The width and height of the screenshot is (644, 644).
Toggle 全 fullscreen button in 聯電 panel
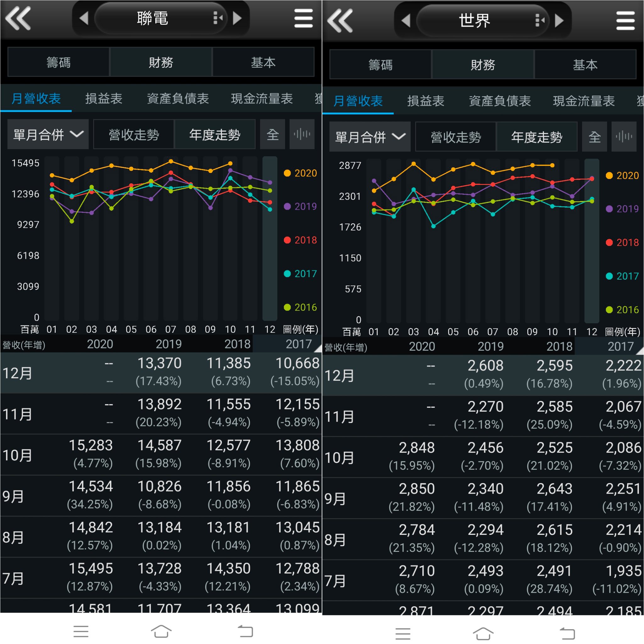(272, 134)
